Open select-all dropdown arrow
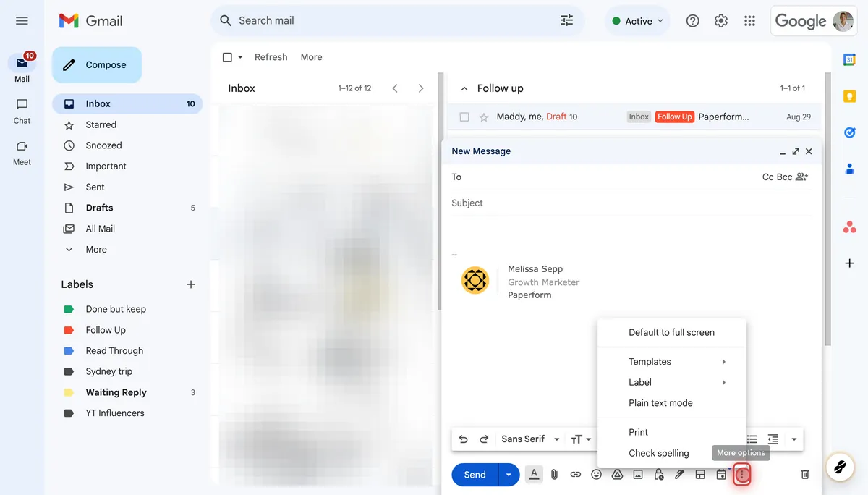868x495 pixels. tap(240, 57)
